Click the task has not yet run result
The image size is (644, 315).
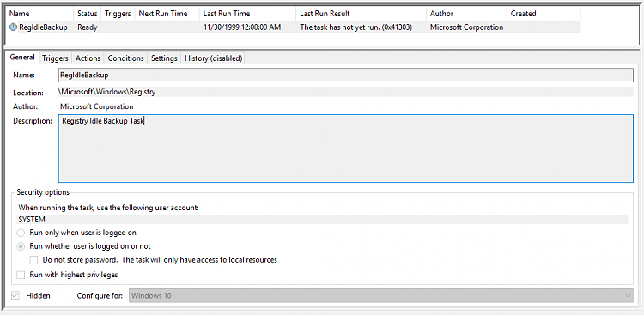tap(356, 27)
